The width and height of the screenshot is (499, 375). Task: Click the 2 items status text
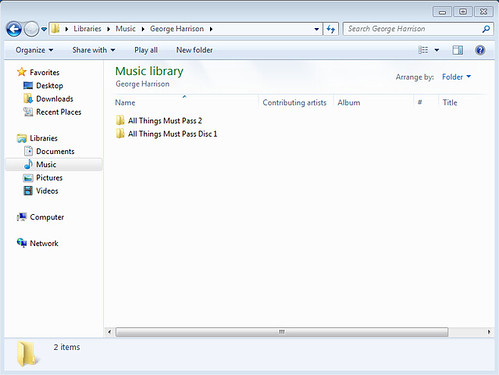[67, 347]
